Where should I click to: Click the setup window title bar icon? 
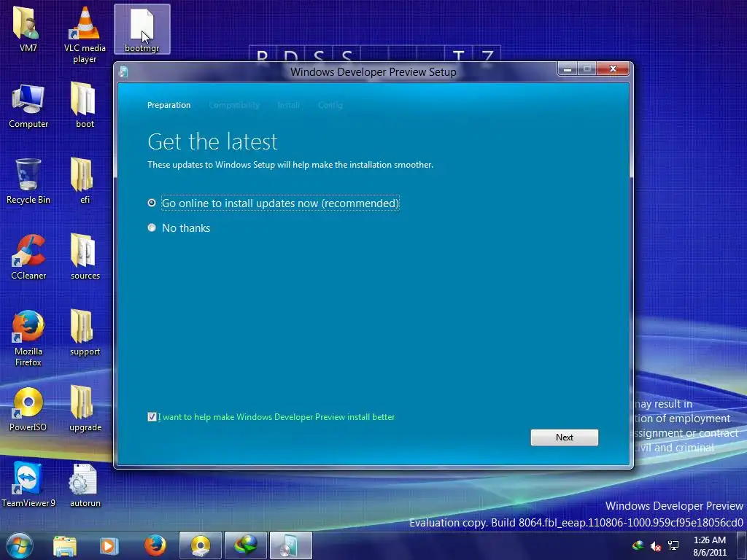tap(123, 72)
